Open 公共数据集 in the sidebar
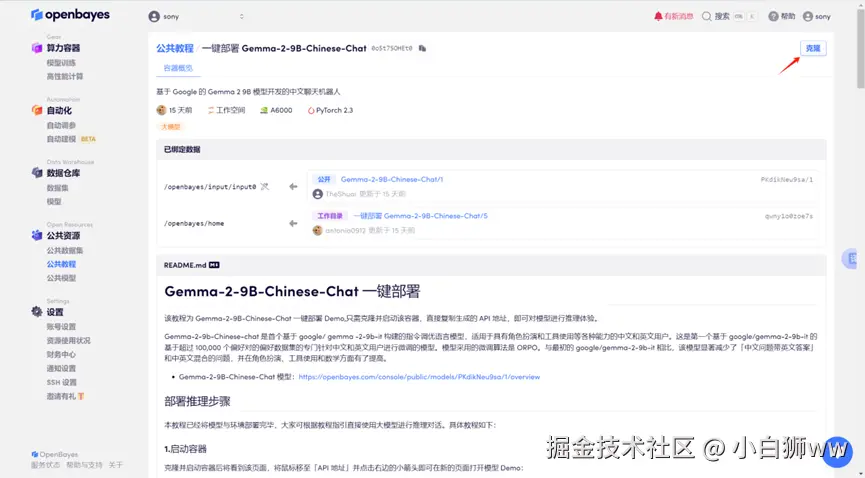This screenshot has height=478, width=865. 65,251
